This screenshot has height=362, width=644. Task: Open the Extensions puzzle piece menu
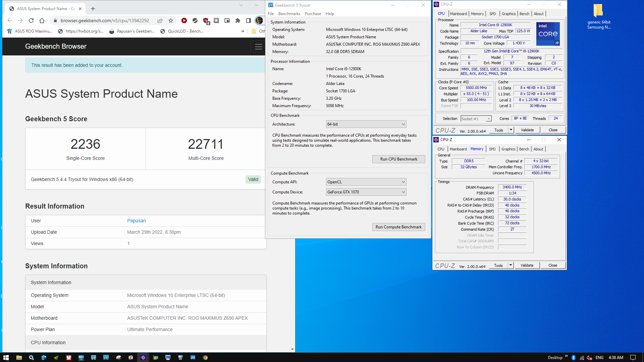pyautogui.click(x=238, y=20)
